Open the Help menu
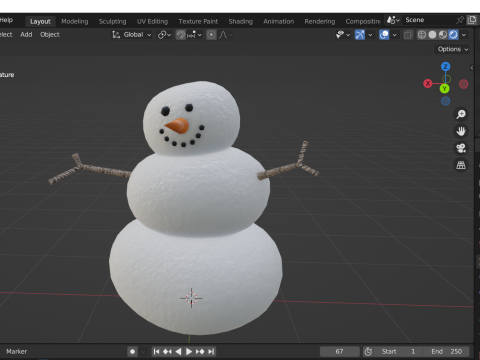This screenshot has width=480, height=360. (x=6, y=20)
